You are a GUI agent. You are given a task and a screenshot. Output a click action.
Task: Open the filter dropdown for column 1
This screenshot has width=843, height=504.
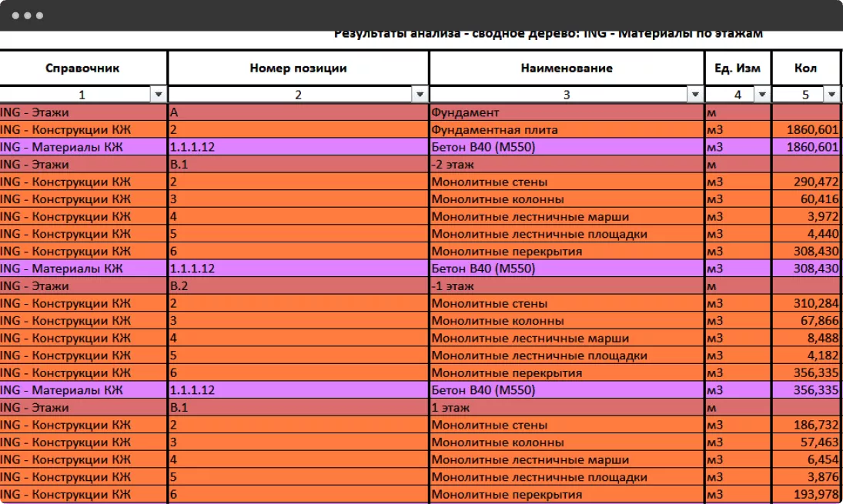coord(159,95)
